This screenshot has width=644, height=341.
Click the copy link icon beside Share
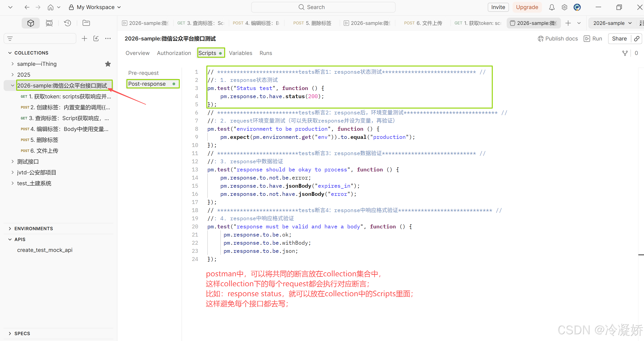tap(637, 39)
